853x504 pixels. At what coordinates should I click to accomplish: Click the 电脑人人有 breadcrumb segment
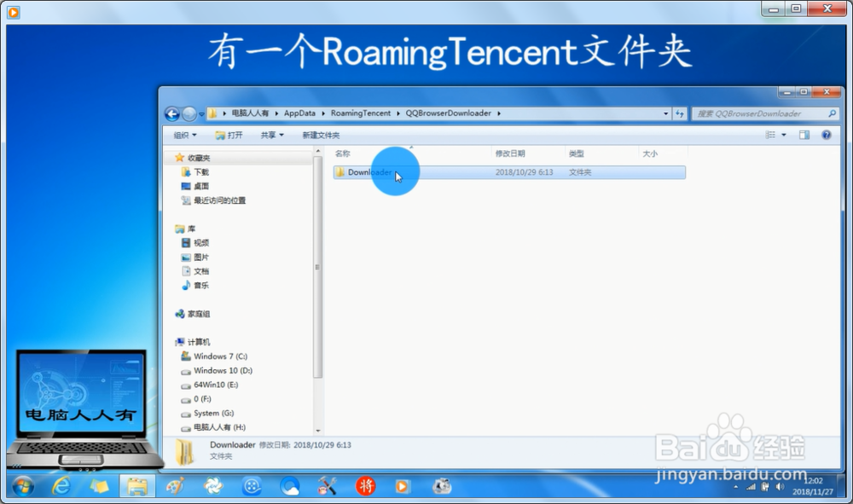(x=250, y=113)
